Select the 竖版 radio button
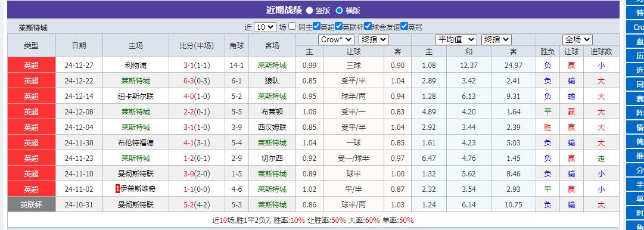The height and width of the screenshot is (230, 644). pyautogui.click(x=309, y=11)
